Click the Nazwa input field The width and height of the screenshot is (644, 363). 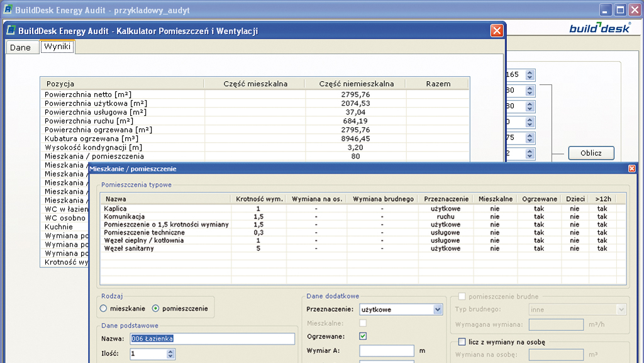(x=213, y=338)
